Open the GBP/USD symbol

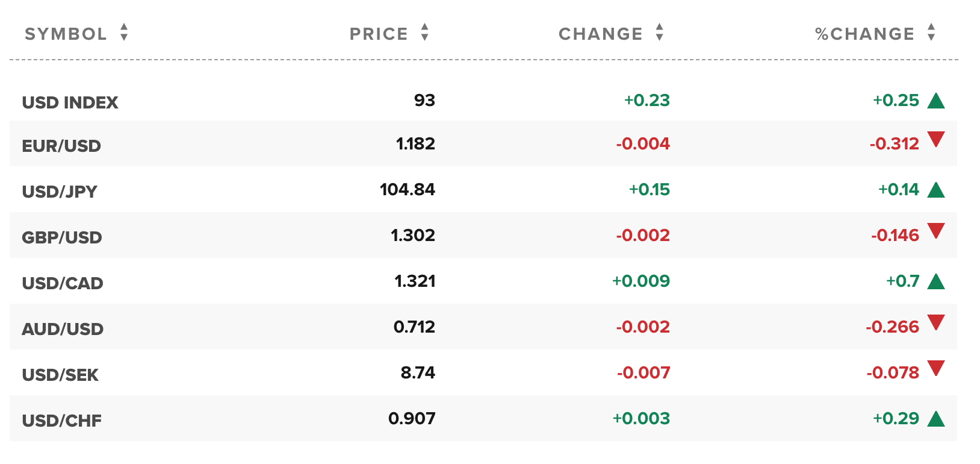[62, 237]
